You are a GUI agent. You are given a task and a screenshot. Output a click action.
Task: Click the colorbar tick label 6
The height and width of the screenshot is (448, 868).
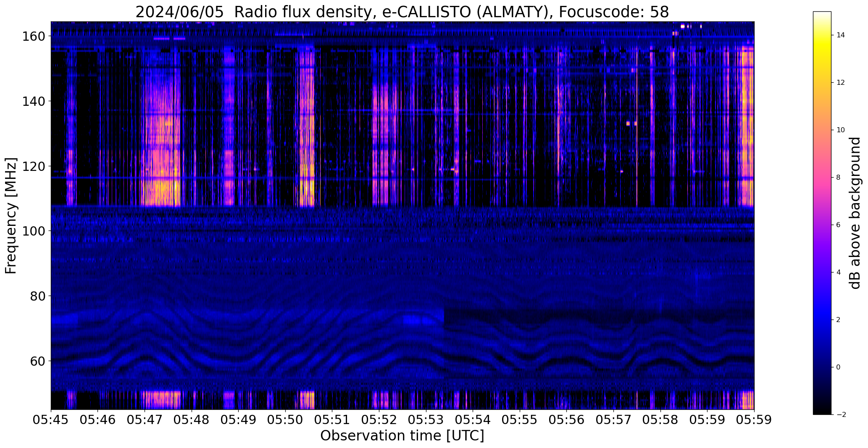(x=839, y=225)
